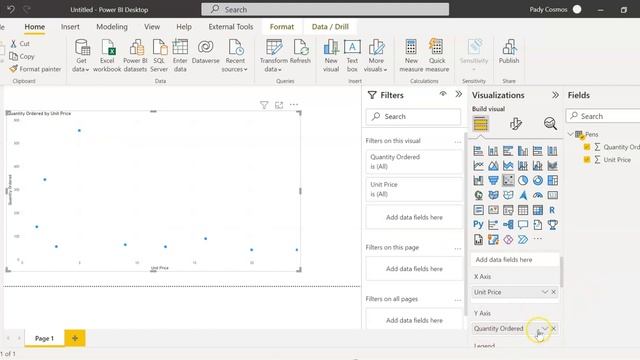Uncheck the Quantity Ordered field checkbox

[587, 147]
